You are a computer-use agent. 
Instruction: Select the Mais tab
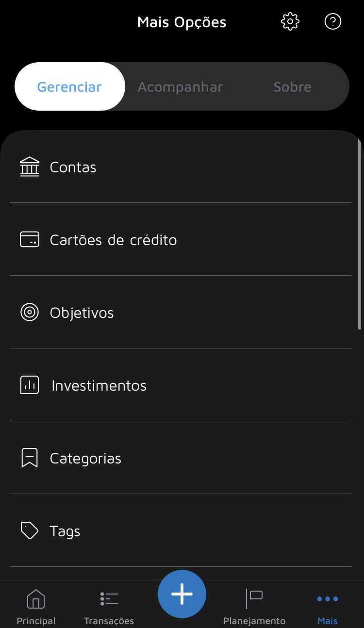tap(328, 607)
